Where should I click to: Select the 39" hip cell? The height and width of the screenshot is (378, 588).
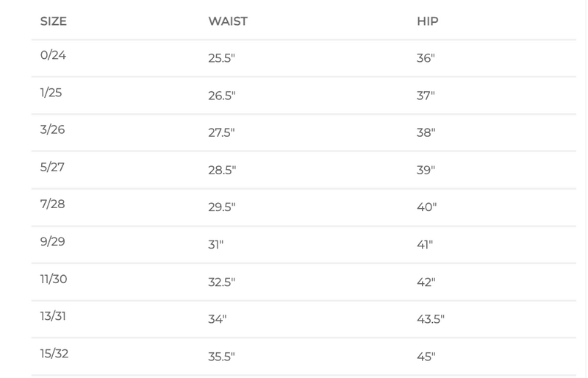(426, 170)
